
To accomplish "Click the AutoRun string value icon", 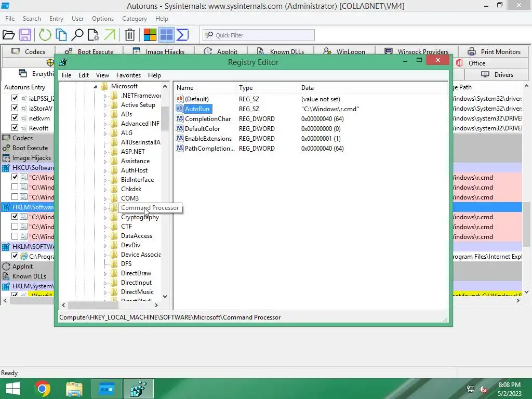I will click(x=179, y=109).
